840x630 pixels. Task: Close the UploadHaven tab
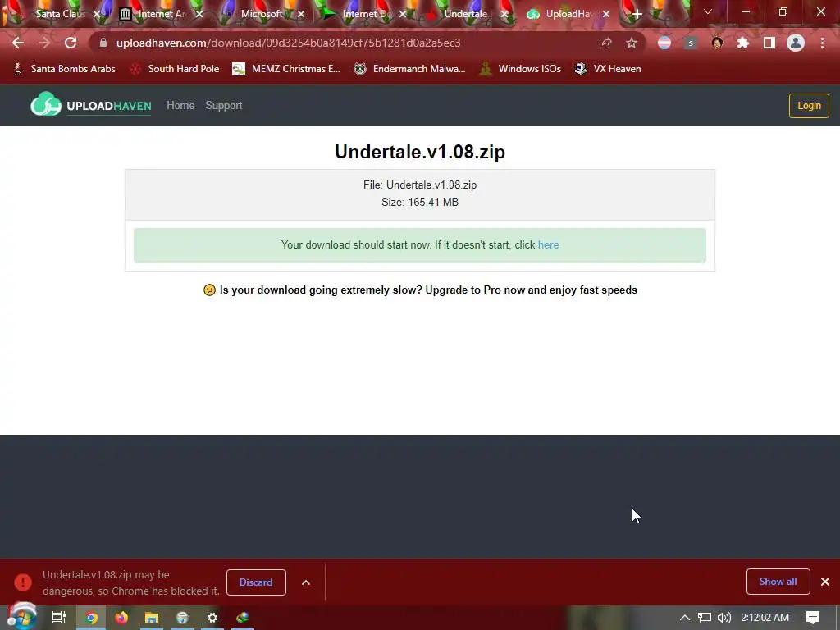tap(606, 14)
